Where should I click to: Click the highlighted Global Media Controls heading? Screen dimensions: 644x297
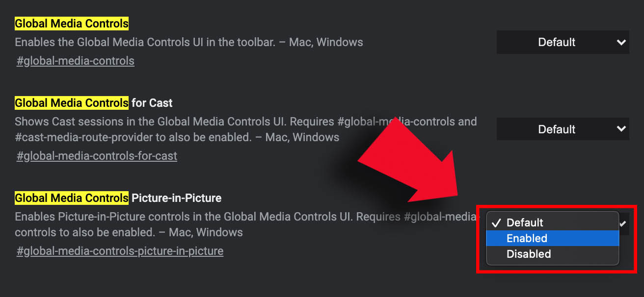point(72,23)
